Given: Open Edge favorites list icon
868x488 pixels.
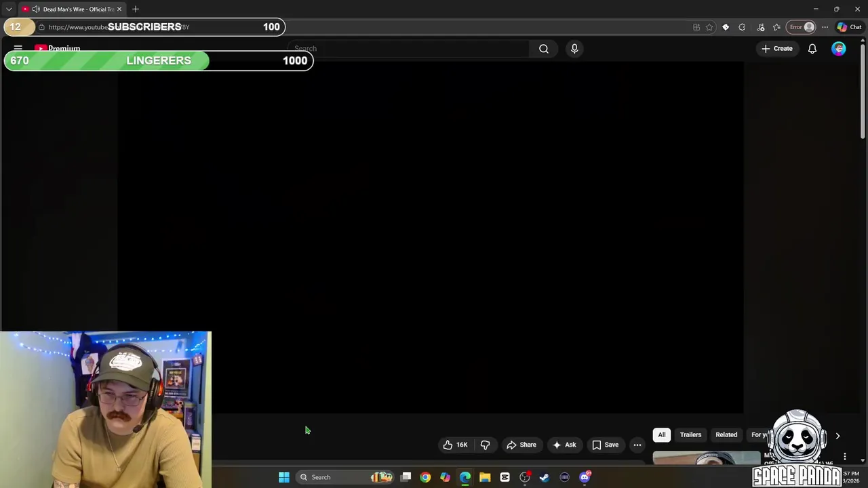Looking at the screenshot, I should (776, 27).
